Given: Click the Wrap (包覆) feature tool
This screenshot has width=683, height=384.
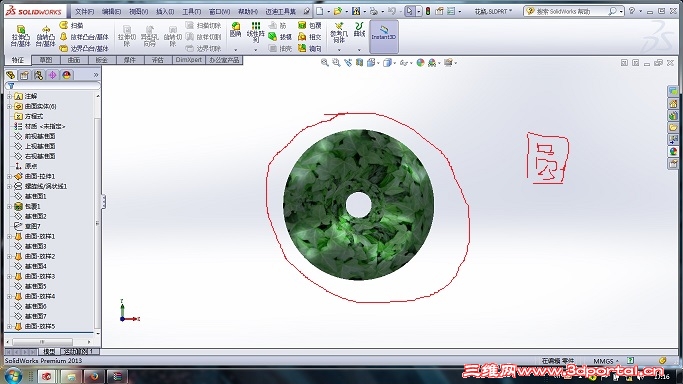Looking at the screenshot, I should coord(310,25).
